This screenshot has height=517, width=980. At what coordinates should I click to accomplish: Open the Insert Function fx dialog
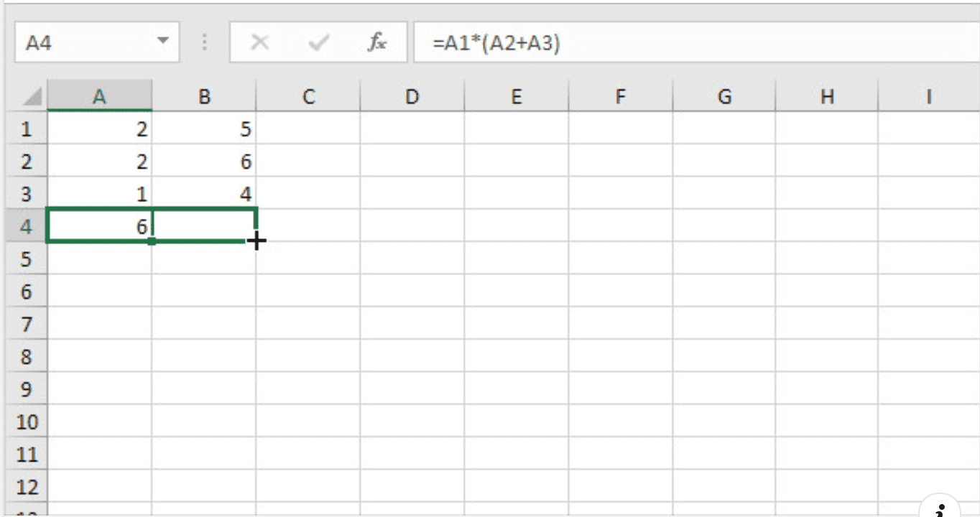coord(376,43)
